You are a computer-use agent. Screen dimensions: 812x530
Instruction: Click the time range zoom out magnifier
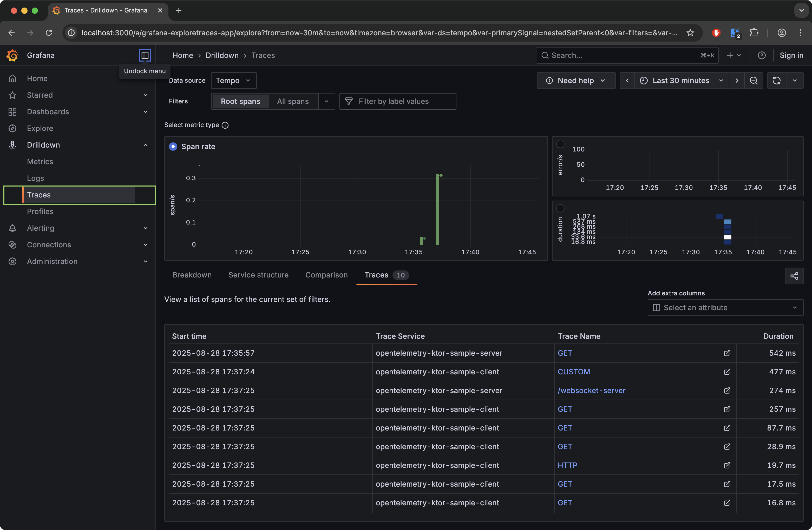coord(754,81)
